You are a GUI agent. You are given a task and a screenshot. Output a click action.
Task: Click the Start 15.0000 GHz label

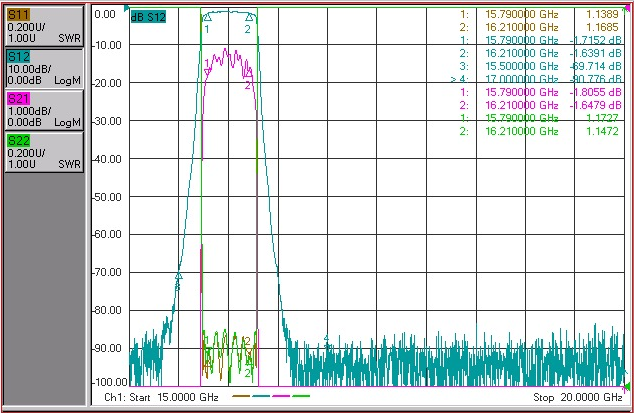click(x=174, y=397)
